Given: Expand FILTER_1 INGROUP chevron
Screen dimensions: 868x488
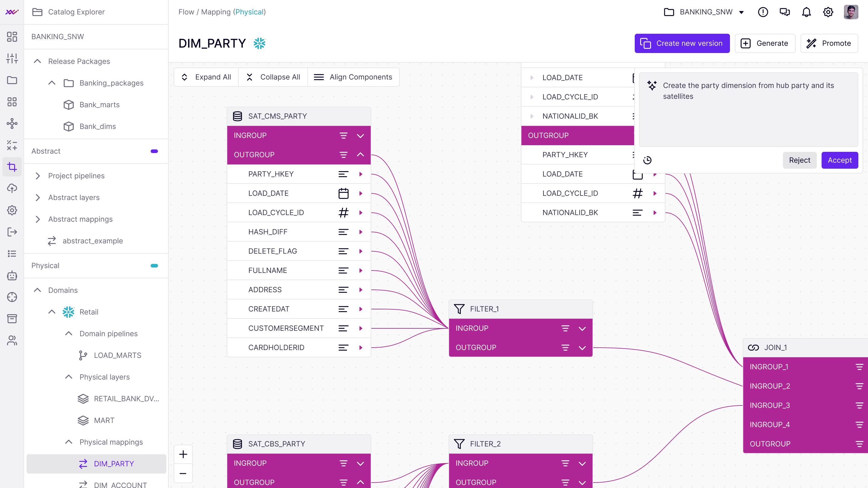Looking at the screenshot, I should pyautogui.click(x=582, y=328).
